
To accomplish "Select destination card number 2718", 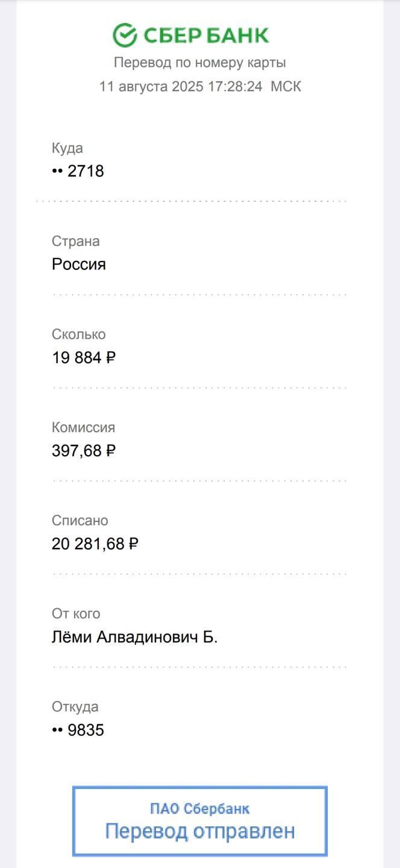I will [78, 171].
